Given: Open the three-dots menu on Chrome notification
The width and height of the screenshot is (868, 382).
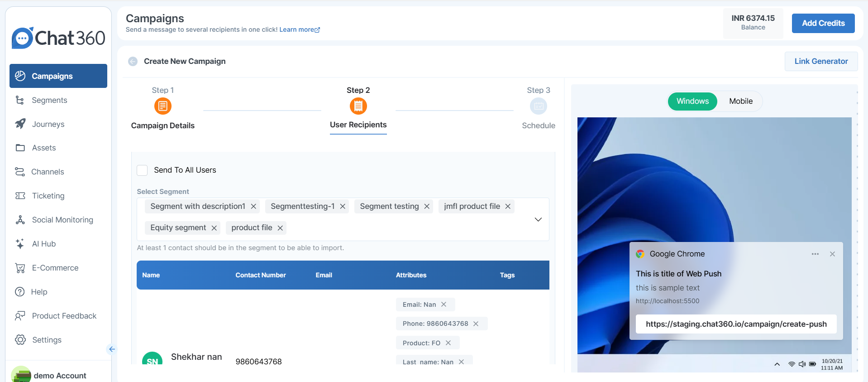Looking at the screenshot, I should 815,254.
